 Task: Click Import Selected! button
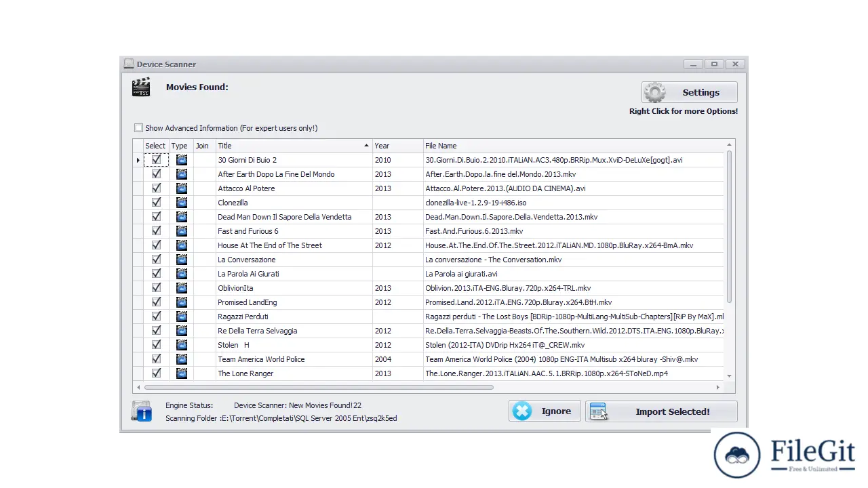[661, 411]
